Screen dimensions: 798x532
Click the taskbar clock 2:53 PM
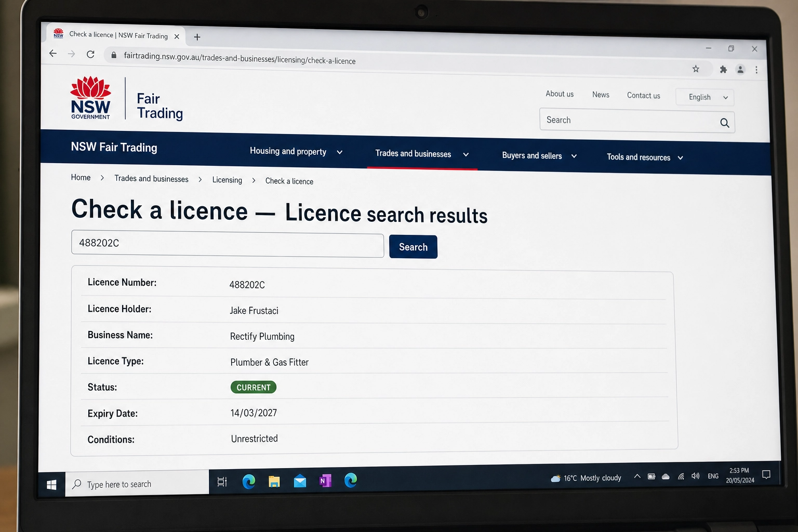click(740, 475)
